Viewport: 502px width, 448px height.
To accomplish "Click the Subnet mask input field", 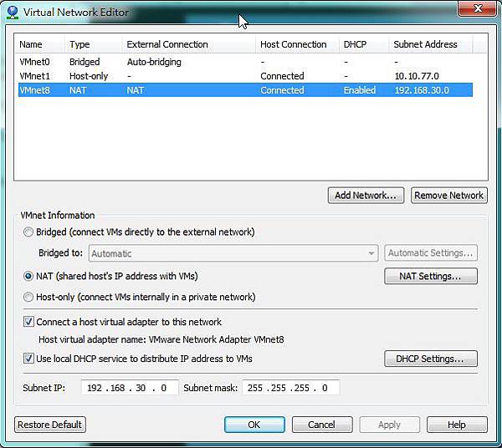I will pos(291,388).
